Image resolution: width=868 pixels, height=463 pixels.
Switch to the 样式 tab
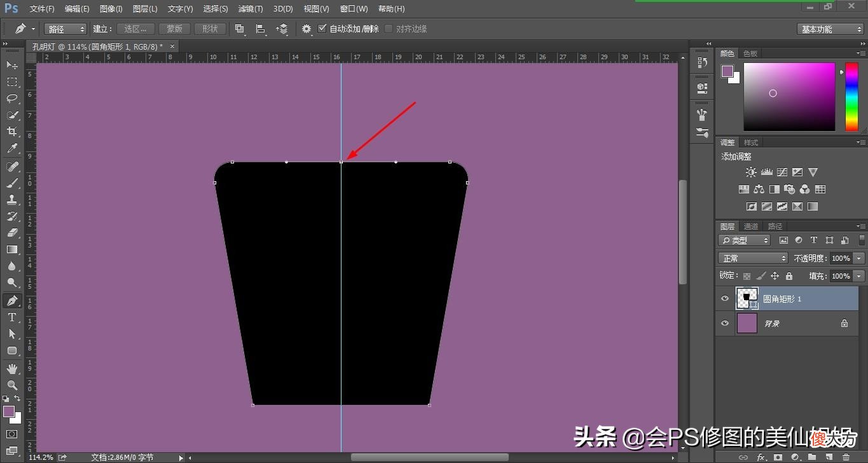coord(751,142)
